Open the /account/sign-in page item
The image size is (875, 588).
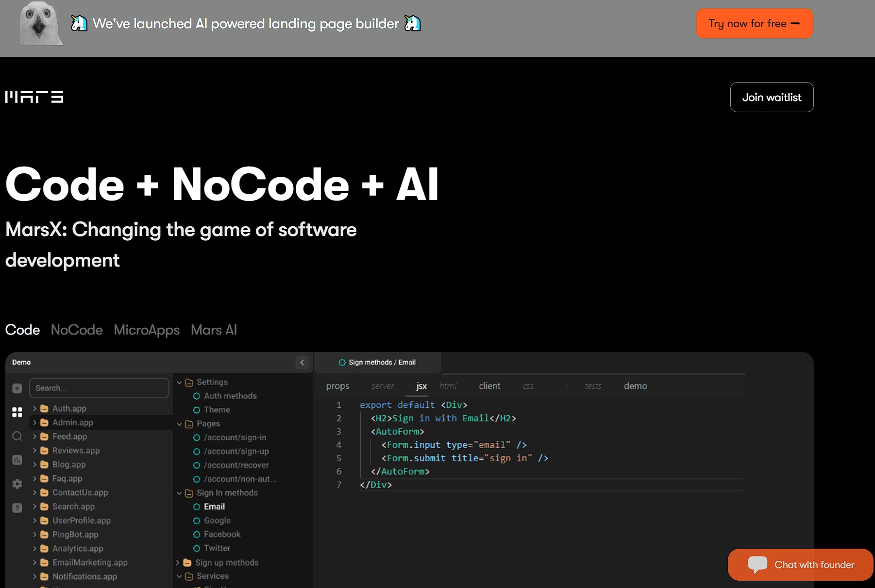tap(235, 437)
